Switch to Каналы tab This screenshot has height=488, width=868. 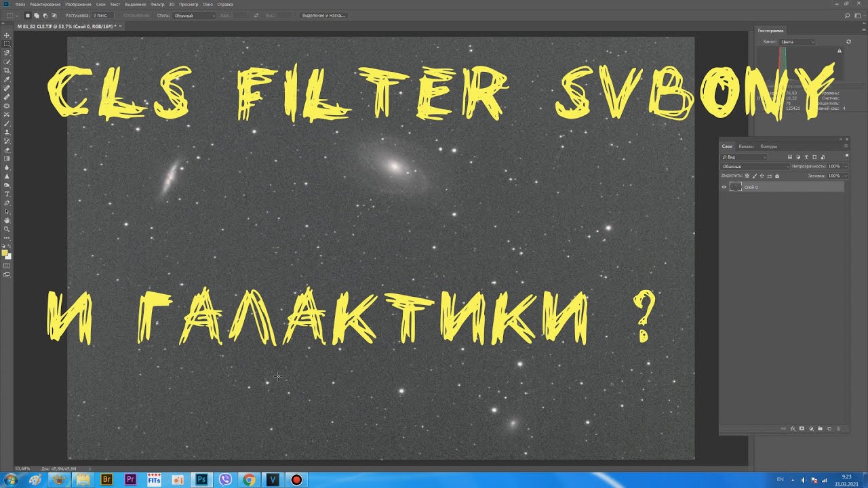746,146
